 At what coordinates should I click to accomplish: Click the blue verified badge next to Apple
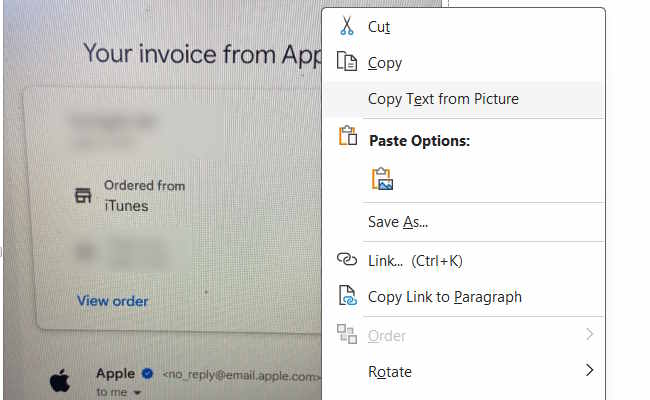pyautogui.click(x=147, y=374)
